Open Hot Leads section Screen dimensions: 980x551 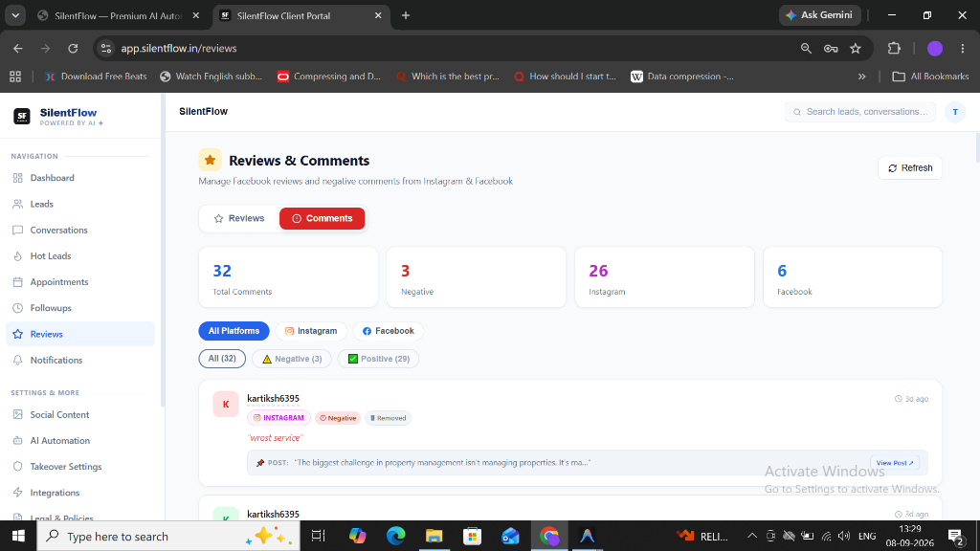[x=80, y=256]
